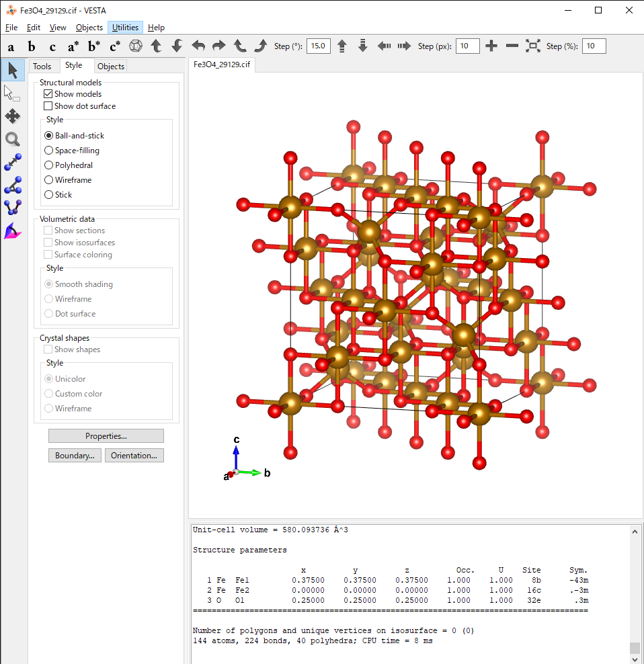Rotate clockwise around z axis
This screenshot has height=664, width=644.
(x=261, y=46)
